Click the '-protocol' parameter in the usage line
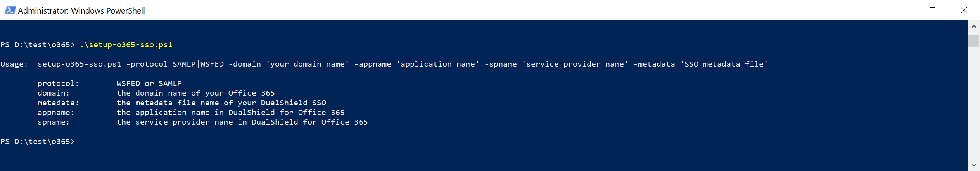 point(147,64)
